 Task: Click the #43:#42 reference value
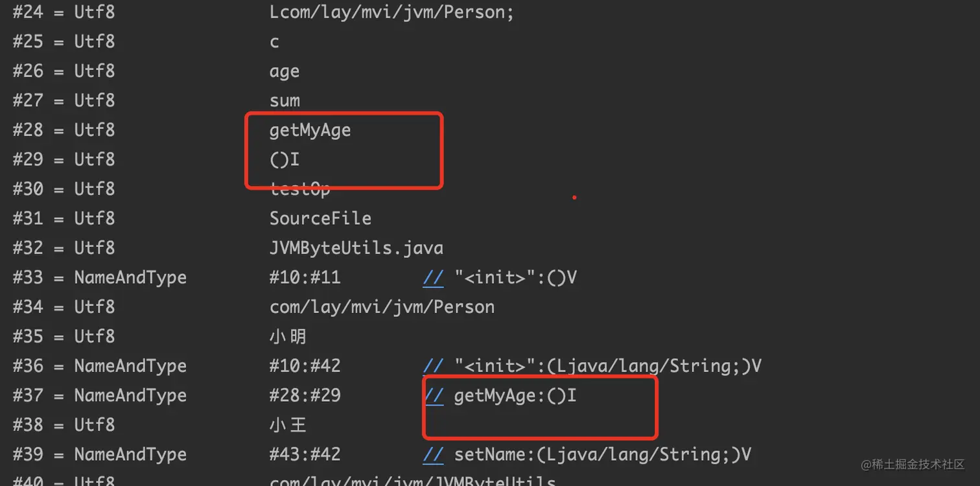[305, 455]
